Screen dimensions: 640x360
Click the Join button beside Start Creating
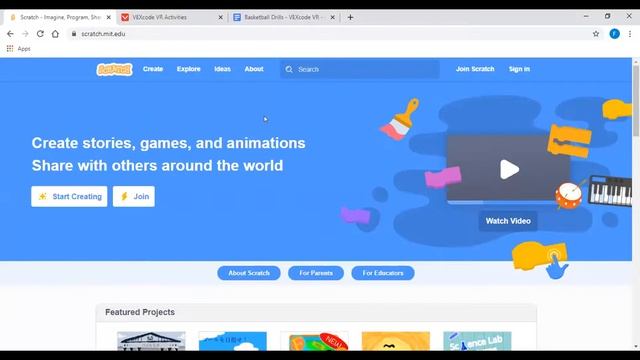(x=134, y=196)
